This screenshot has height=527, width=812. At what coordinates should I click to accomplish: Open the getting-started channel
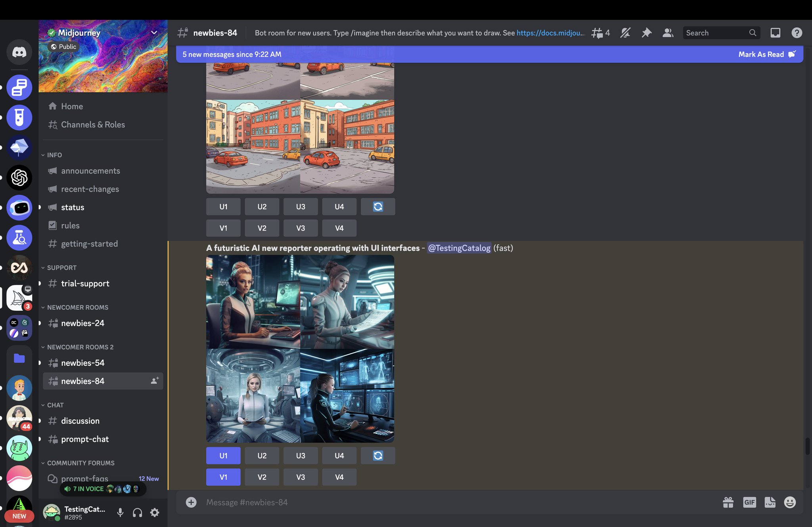pyautogui.click(x=103, y=244)
